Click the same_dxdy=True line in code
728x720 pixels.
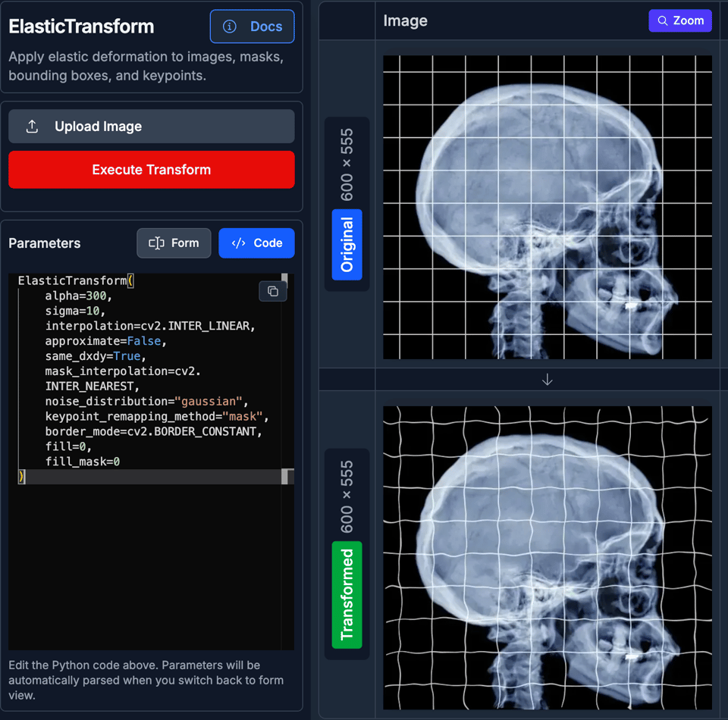coord(95,356)
